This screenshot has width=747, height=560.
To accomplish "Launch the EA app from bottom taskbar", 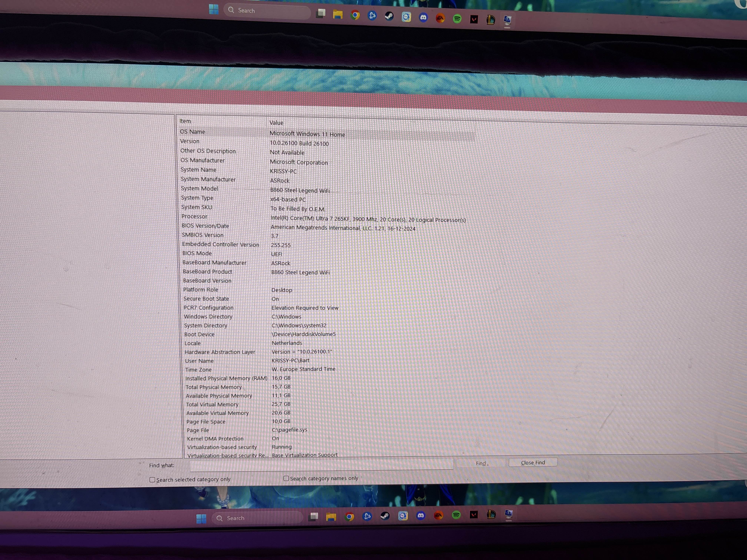I will (438, 515).
